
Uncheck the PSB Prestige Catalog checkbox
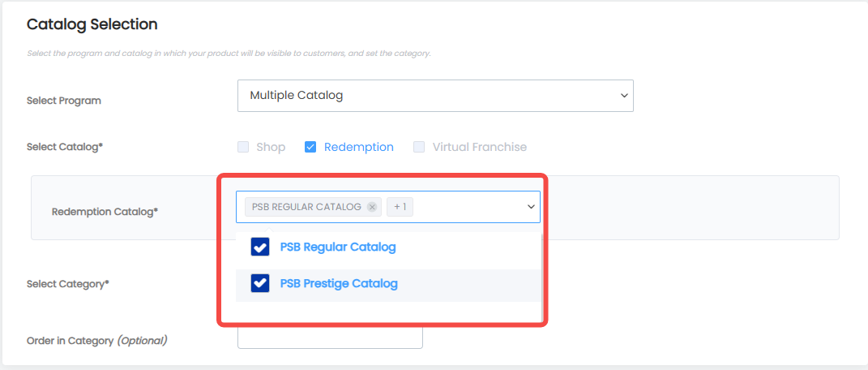tap(260, 284)
